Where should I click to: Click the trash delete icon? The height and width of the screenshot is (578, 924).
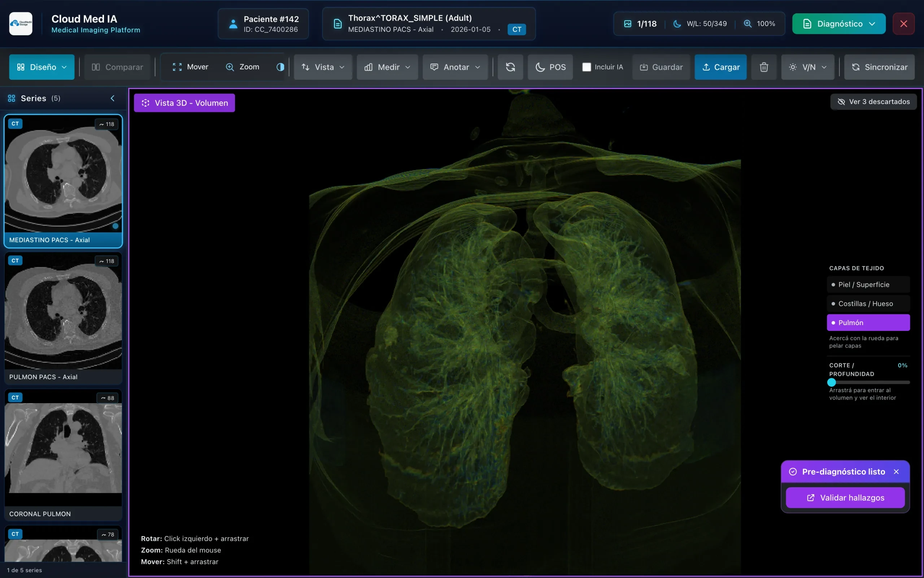tap(764, 67)
